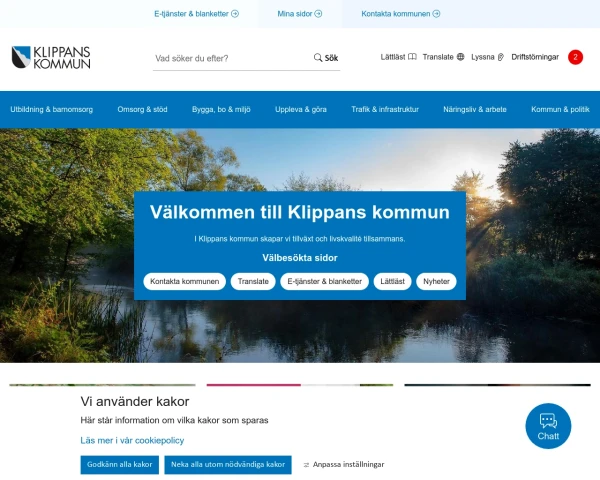The width and height of the screenshot is (600, 480).
Task: Click the Translate globe icon
Action: tap(460, 57)
